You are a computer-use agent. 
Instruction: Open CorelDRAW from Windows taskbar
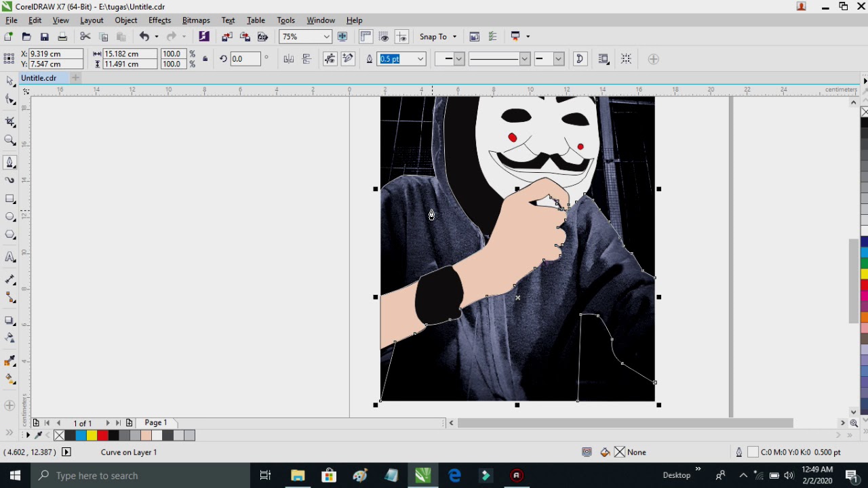point(422,476)
